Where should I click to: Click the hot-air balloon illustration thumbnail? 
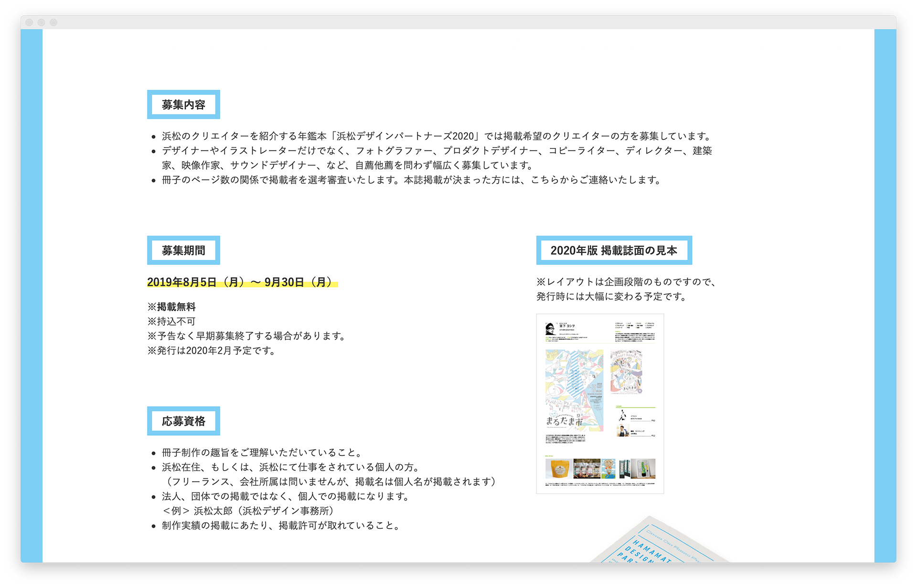(x=608, y=469)
